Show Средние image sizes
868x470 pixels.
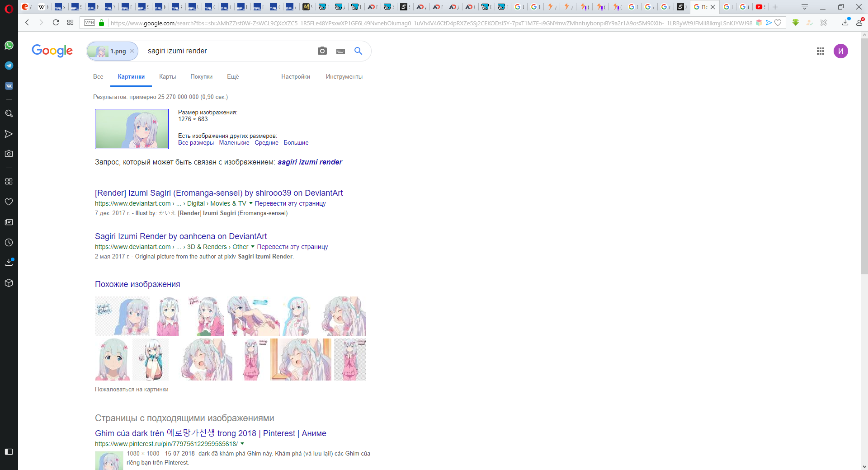coord(267,143)
